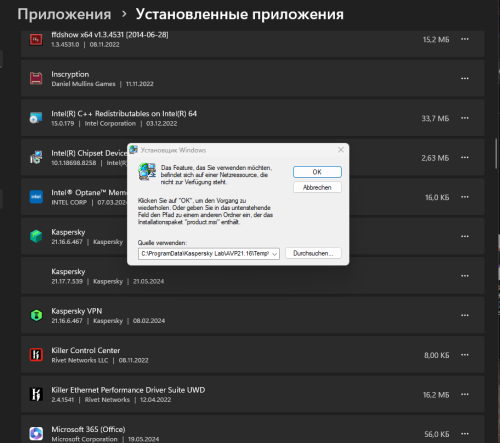Click the Inscryption app name
Screen dimensions: 500x443
(70, 74)
